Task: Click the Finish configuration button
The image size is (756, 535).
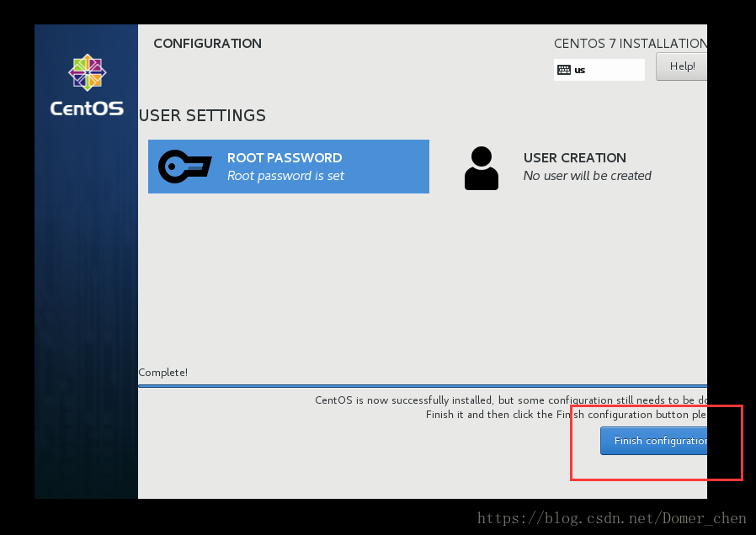Action: [654, 441]
